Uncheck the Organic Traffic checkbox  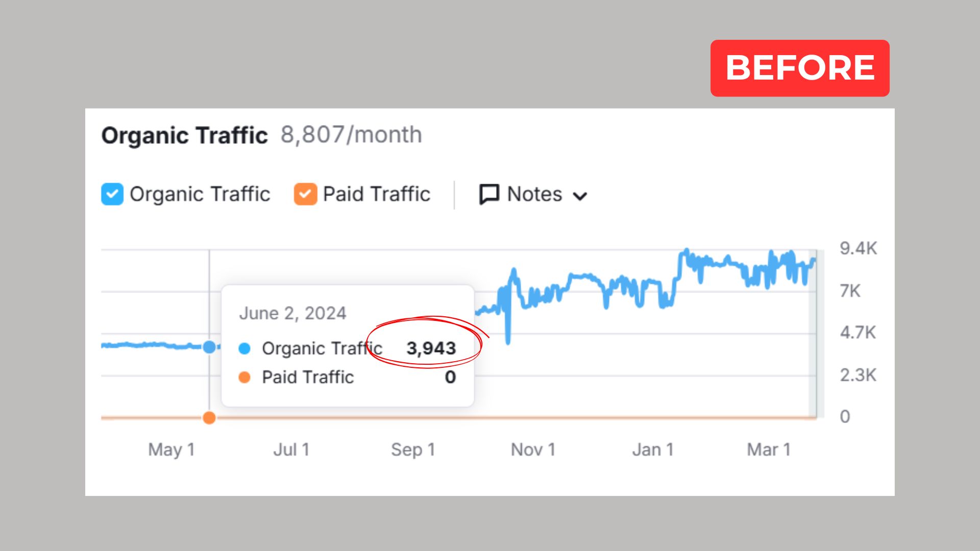click(112, 194)
